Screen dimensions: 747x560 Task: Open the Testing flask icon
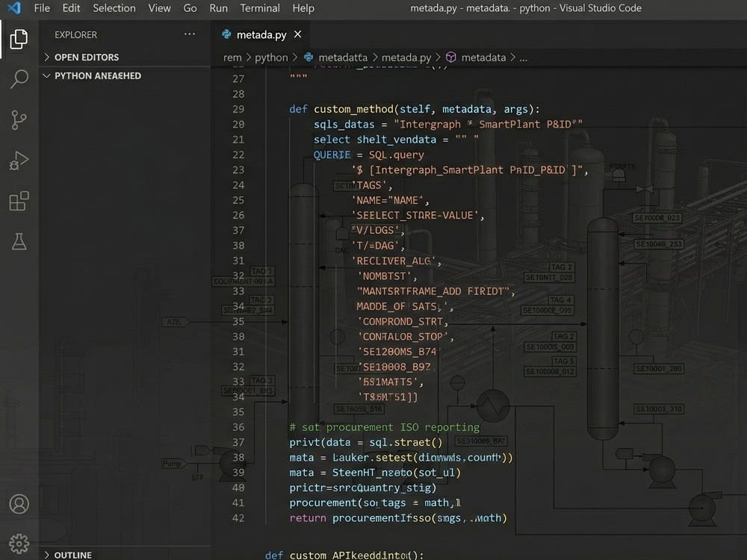tap(19, 241)
